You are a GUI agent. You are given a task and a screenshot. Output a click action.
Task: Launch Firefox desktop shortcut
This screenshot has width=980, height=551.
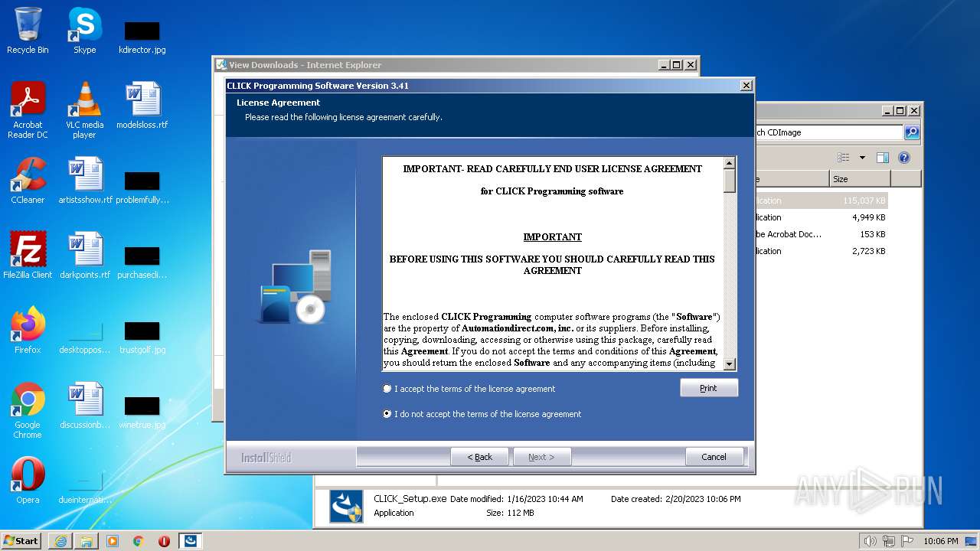(x=28, y=331)
